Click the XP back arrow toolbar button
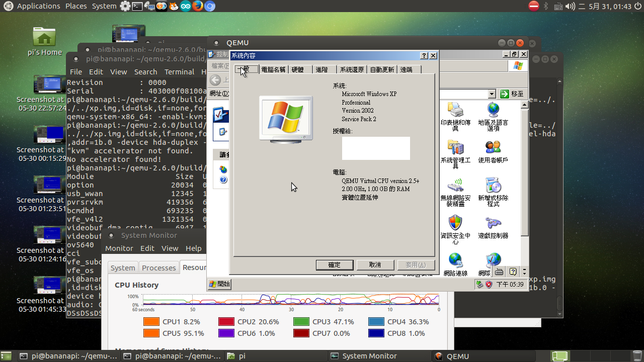 click(x=215, y=80)
